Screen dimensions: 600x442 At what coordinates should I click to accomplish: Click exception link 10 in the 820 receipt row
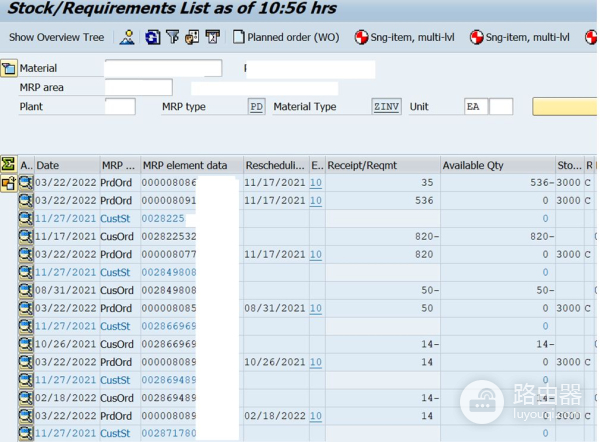coord(316,255)
